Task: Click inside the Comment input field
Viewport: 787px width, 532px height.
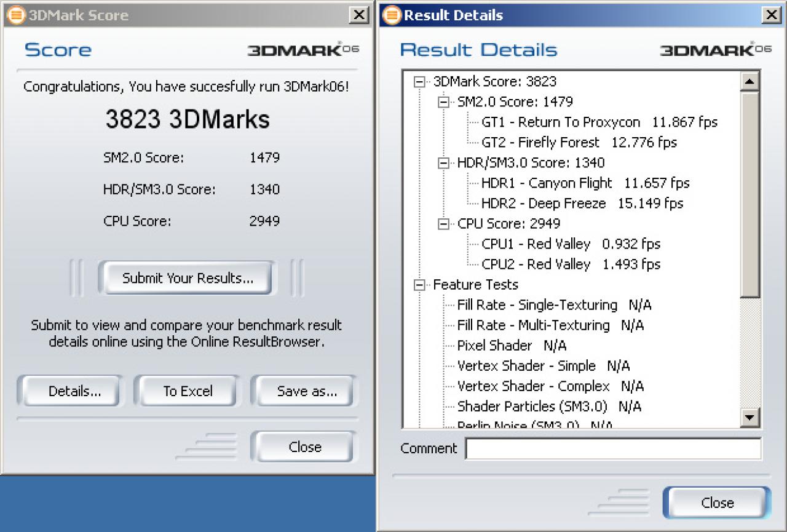Action: (613, 448)
